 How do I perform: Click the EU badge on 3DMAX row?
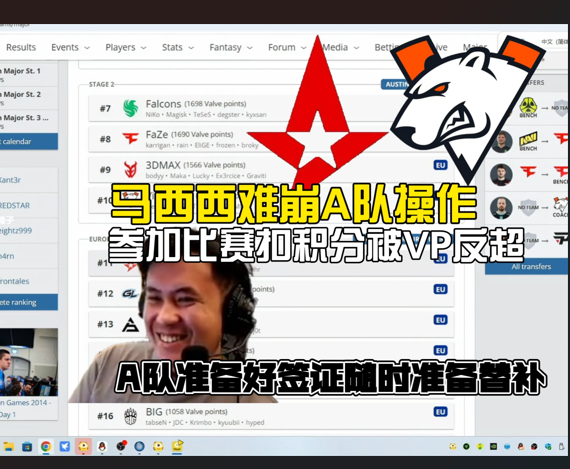tap(440, 165)
